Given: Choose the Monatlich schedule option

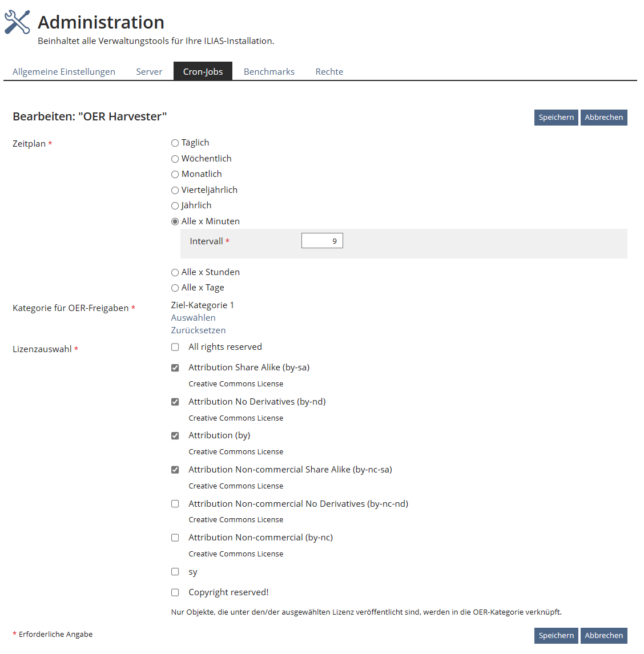Looking at the screenshot, I should tap(175, 175).
